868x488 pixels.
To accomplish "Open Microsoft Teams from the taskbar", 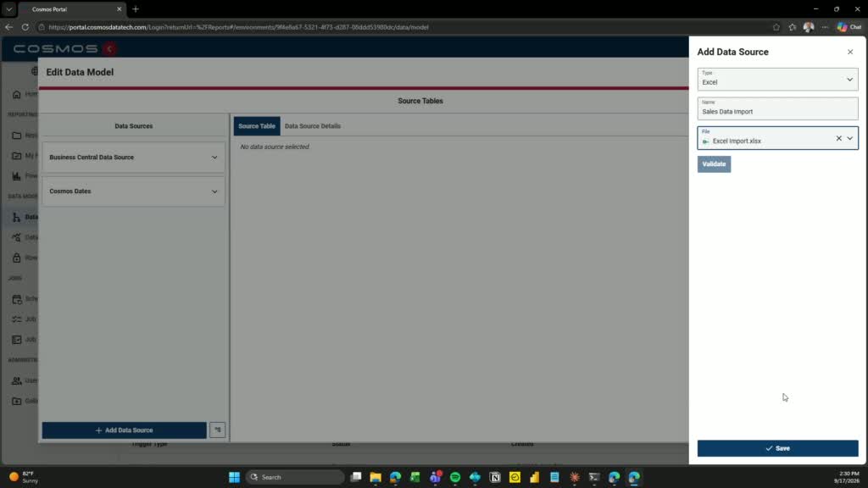I will coord(435,477).
